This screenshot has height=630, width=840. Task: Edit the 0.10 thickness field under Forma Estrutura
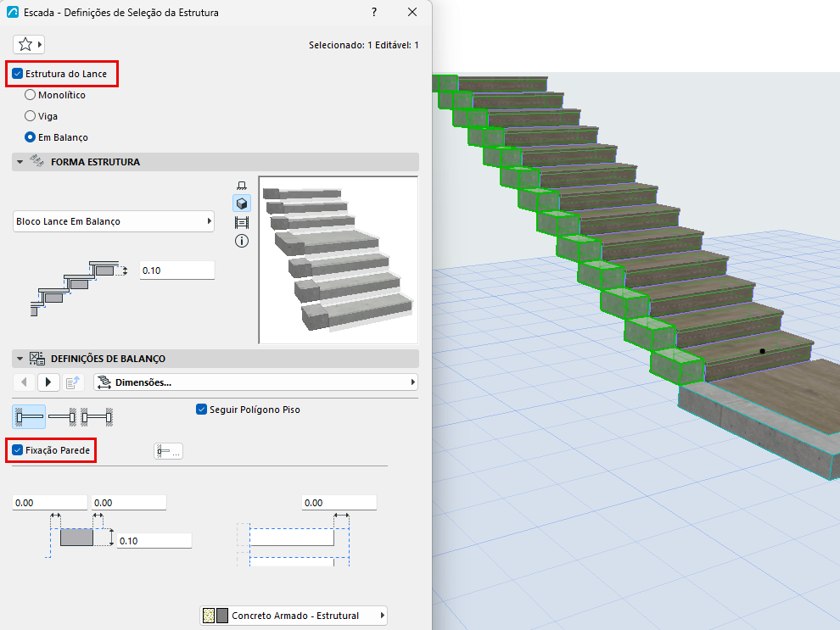coord(177,270)
